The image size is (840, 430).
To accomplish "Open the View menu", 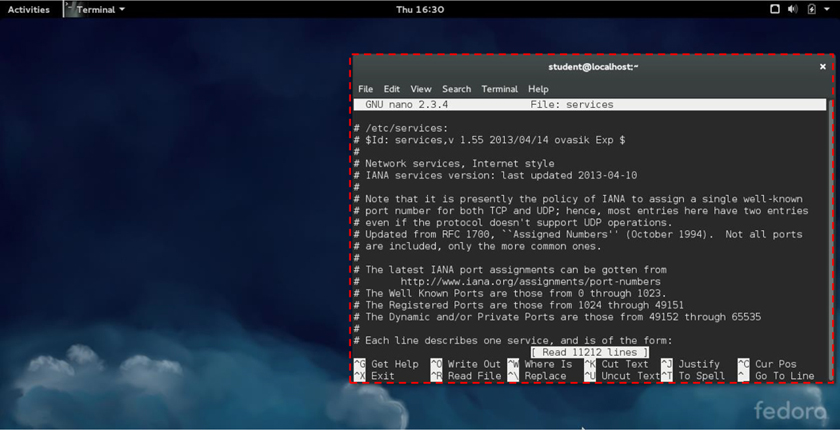I will point(421,89).
